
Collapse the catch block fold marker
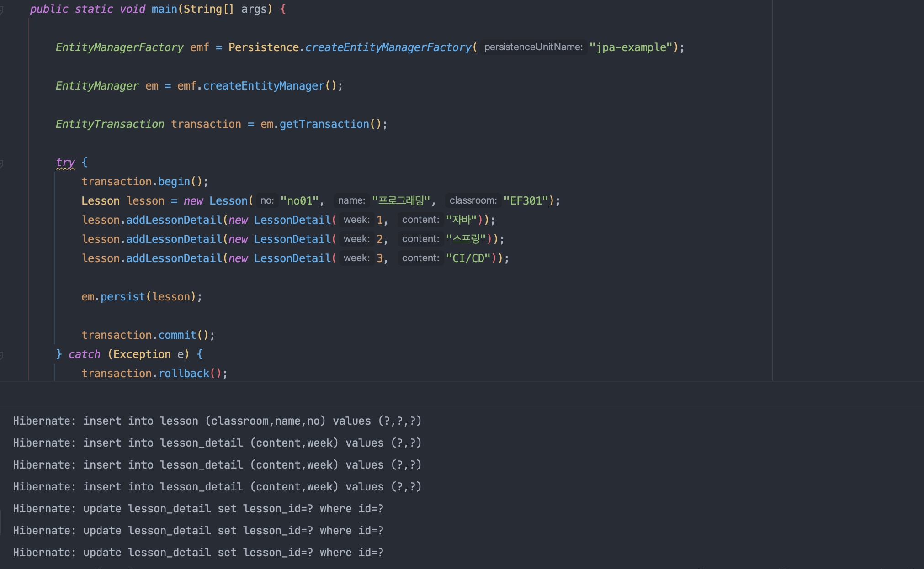click(1, 355)
